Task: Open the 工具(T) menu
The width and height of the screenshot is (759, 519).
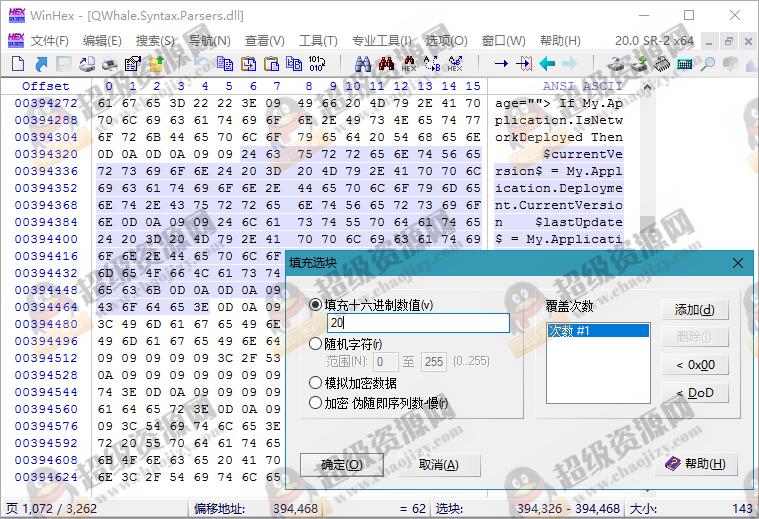Action: pyautogui.click(x=318, y=41)
